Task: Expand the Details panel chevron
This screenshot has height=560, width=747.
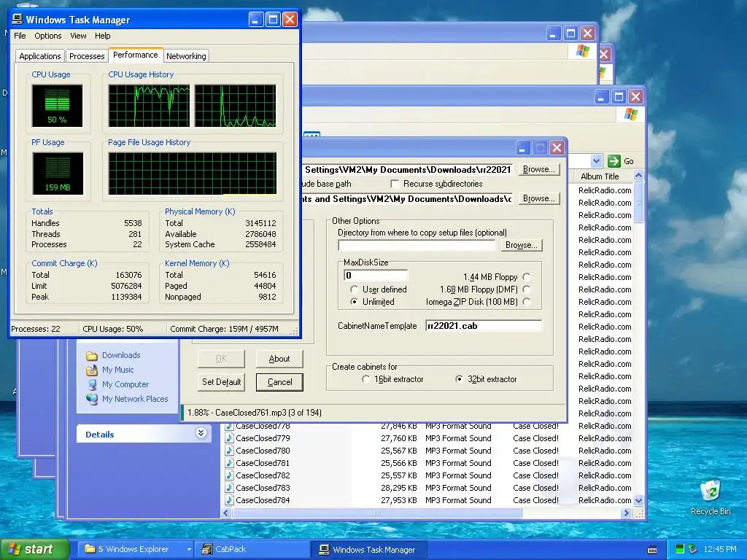Action: pyautogui.click(x=201, y=433)
